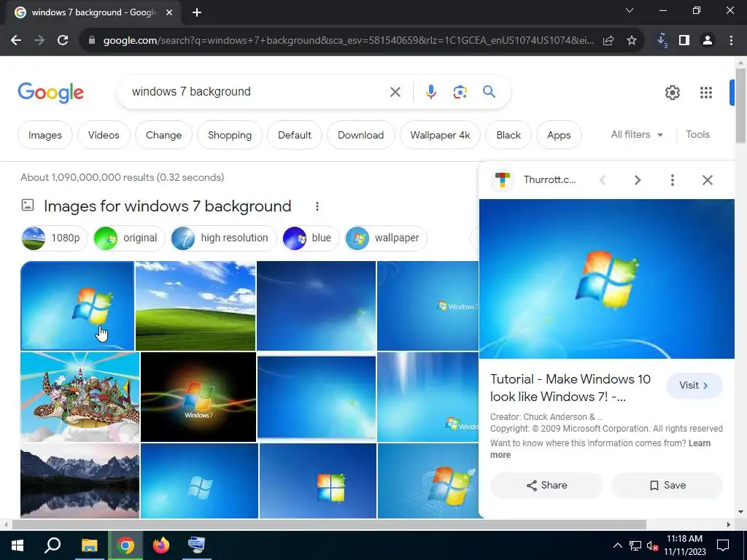The width and height of the screenshot is (747, 560).
Task: Open the flying turtle city thumbnail
Action: [x=80, y=397]
